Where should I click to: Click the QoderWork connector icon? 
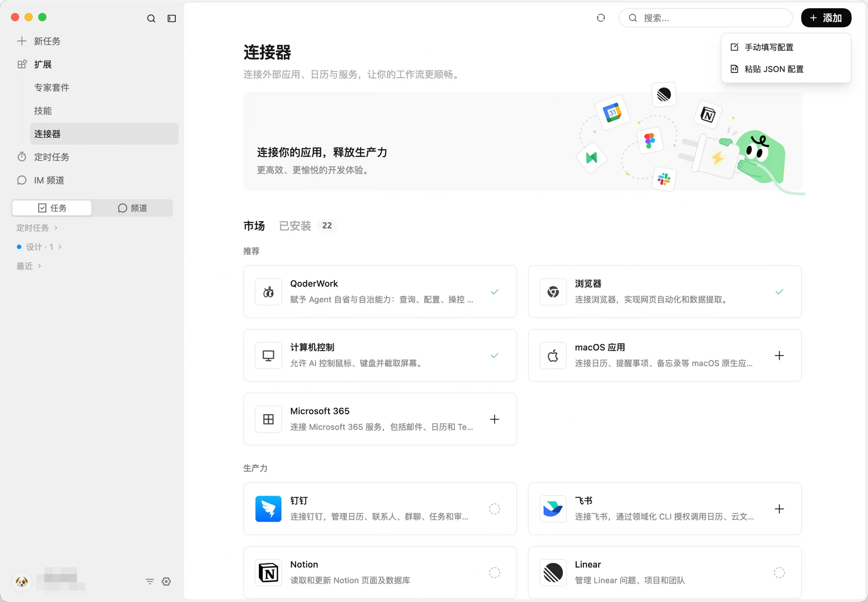coord(268,292)
